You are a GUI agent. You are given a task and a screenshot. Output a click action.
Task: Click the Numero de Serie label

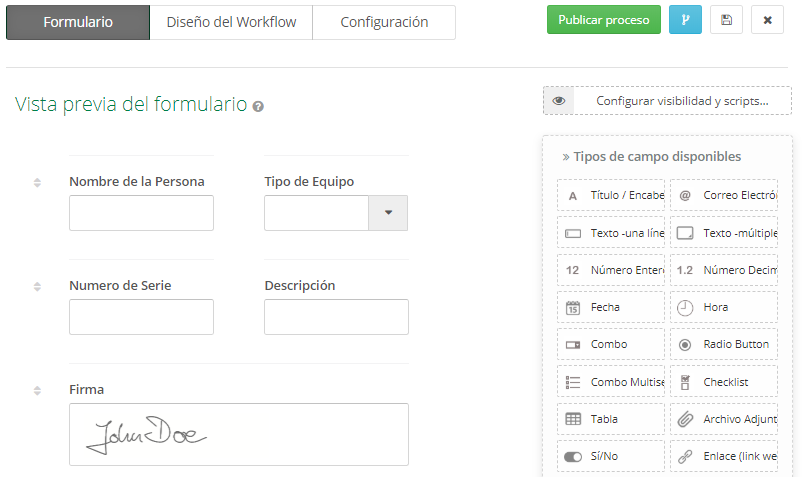coord(120,285)
